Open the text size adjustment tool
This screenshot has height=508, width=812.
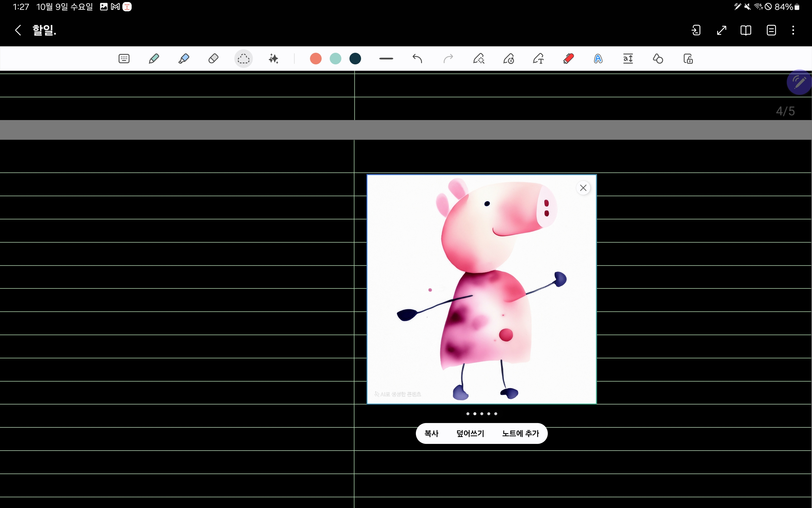point(628,59)
